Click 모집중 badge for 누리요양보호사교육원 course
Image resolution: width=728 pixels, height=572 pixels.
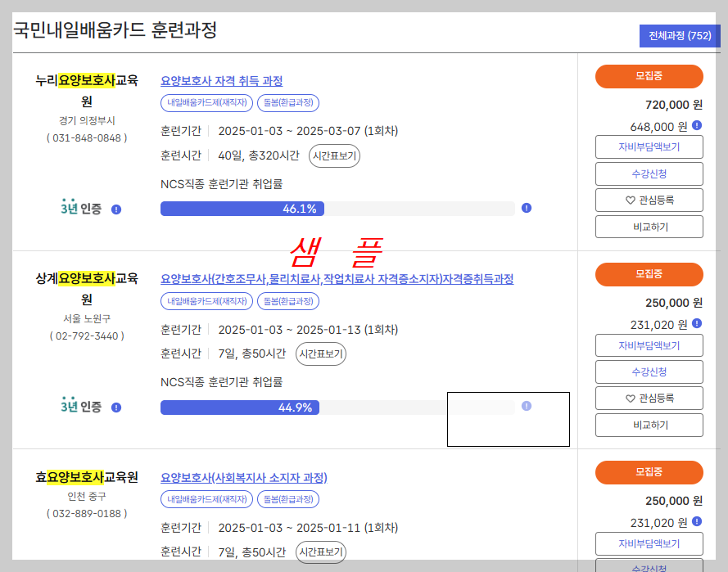[649, 76]
